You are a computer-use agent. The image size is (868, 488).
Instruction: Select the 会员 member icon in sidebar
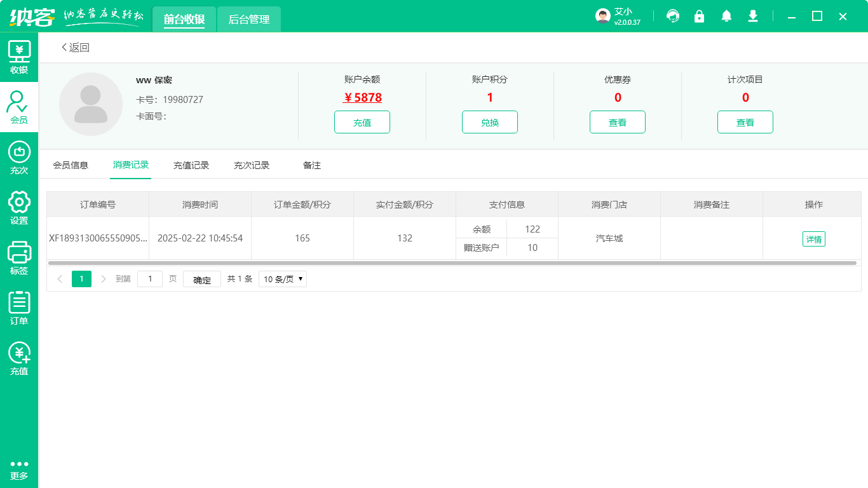click(x=19, y=107)
